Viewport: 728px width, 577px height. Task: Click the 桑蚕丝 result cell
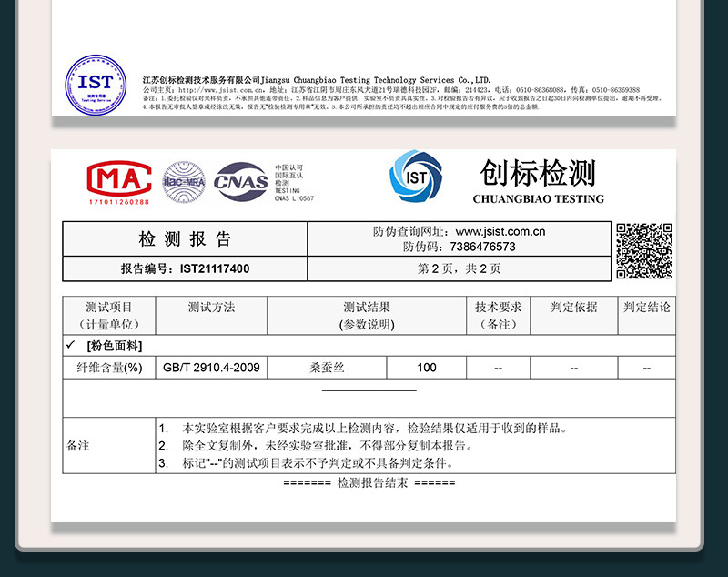tap(327, 368)
